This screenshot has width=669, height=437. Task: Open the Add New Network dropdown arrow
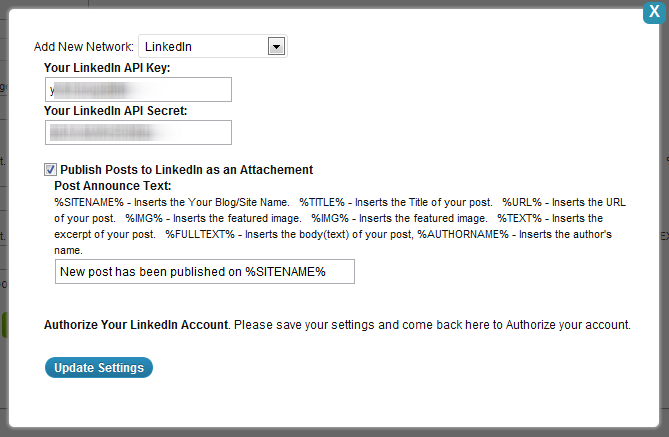click(x=276, y=46)
